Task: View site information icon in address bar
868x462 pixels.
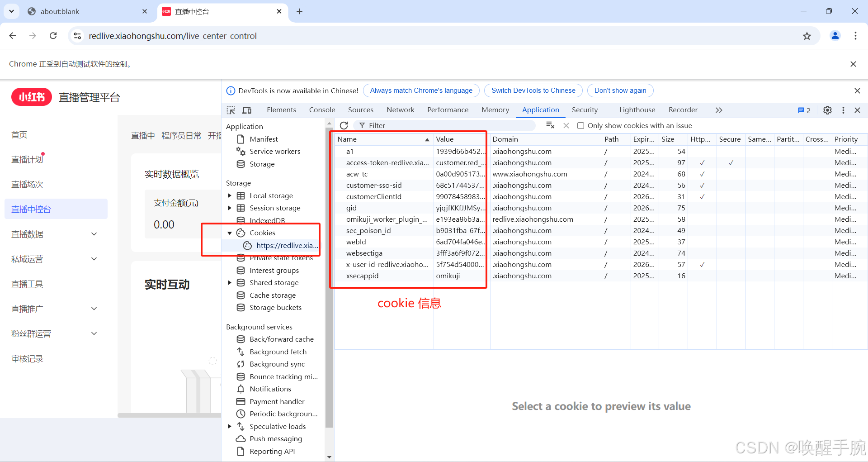Action: tap(77, 36)
